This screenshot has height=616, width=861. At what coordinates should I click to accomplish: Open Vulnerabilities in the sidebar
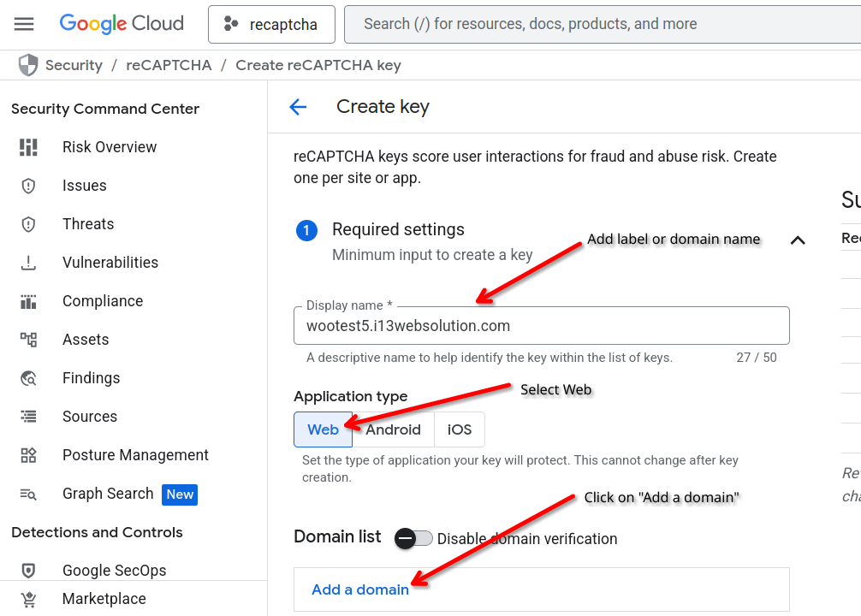point(110,263)
